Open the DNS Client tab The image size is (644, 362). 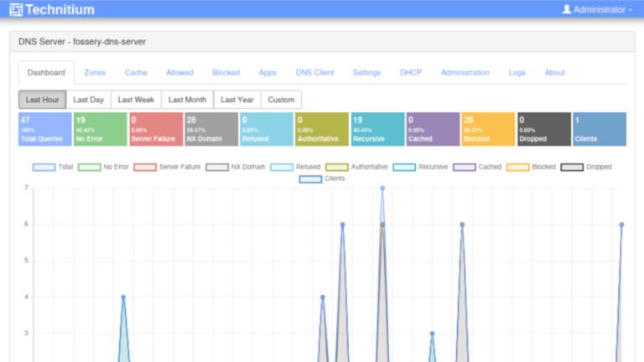pyautogui.click(x=314, y=73)
